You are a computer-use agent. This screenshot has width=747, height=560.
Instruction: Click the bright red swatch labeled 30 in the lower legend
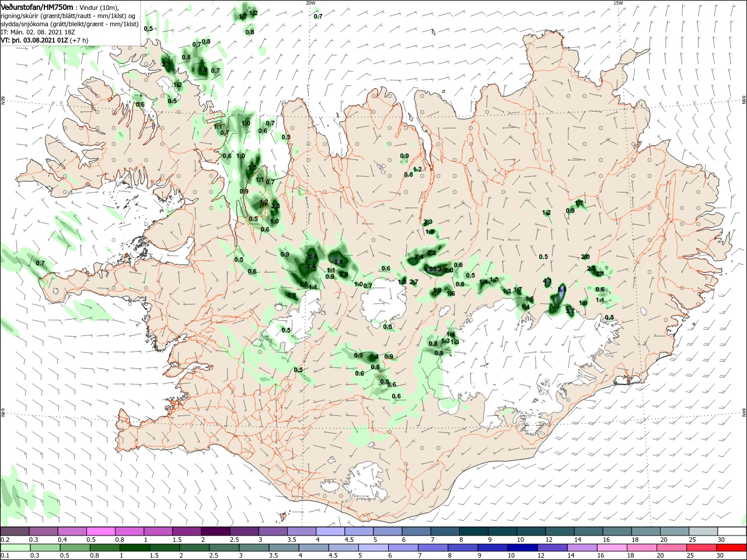731,548
